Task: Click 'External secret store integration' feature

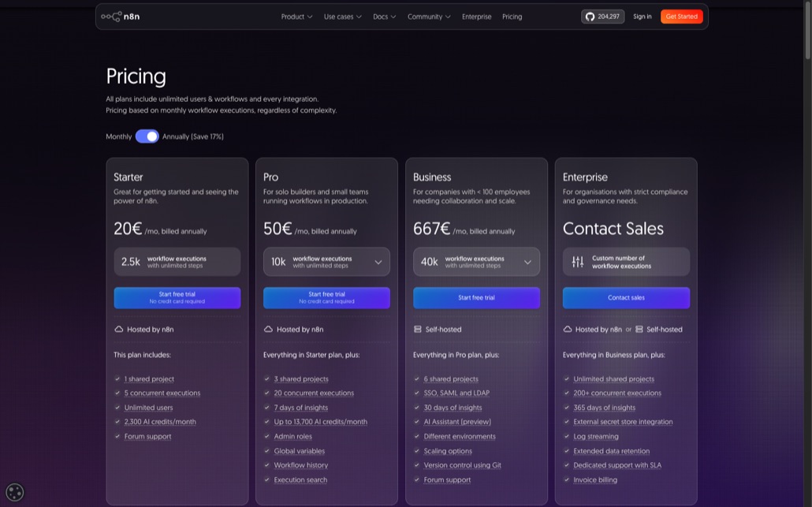Action: pos(623,422)
